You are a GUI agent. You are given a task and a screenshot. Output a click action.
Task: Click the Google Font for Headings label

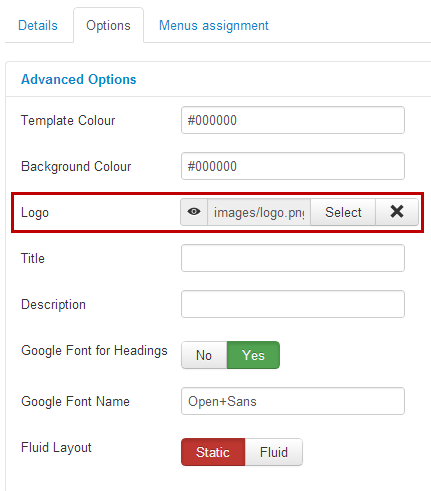click(x=94, y=351)
